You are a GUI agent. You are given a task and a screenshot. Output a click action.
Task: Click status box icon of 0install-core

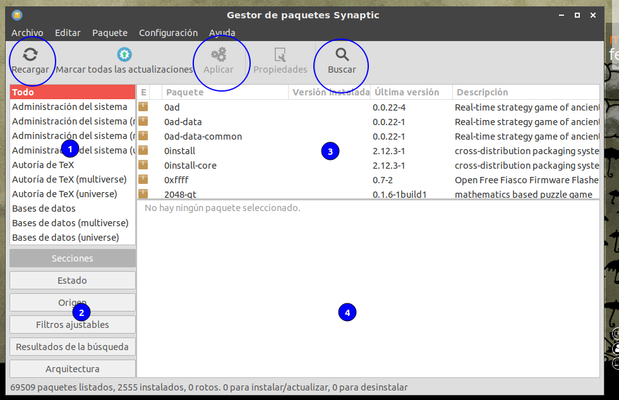(x=143, y=165)
